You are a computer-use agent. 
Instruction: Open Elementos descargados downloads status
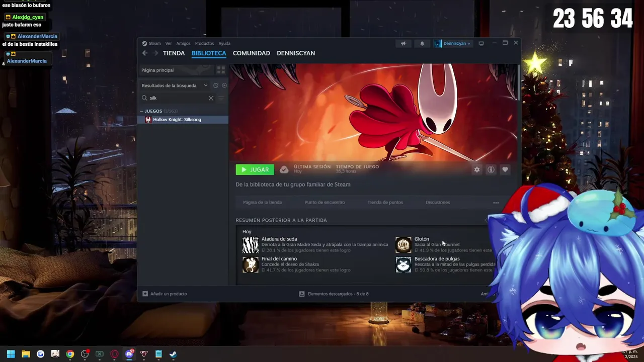pos(334,294)
